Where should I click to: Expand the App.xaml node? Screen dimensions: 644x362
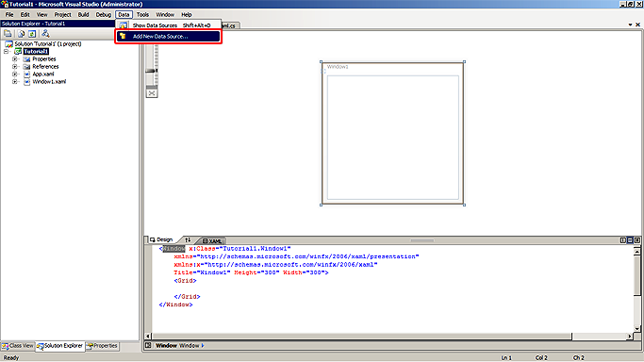[x=15, y=74]
